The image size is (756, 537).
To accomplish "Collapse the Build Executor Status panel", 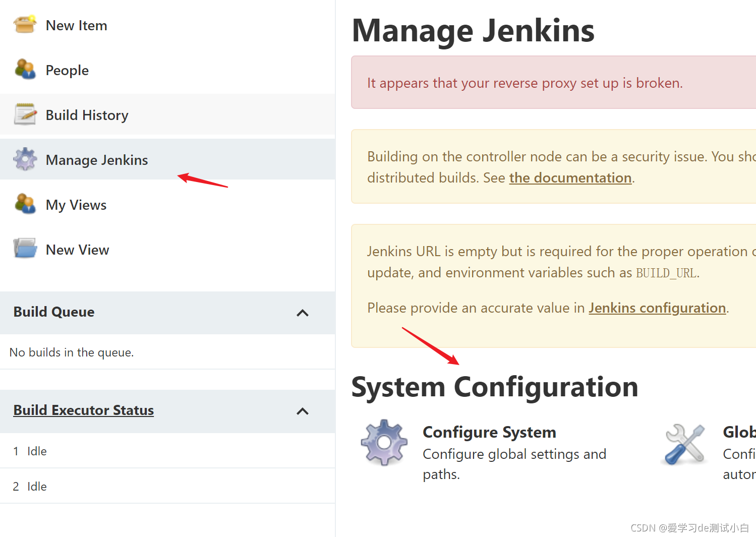I will (x=303, y=411).
